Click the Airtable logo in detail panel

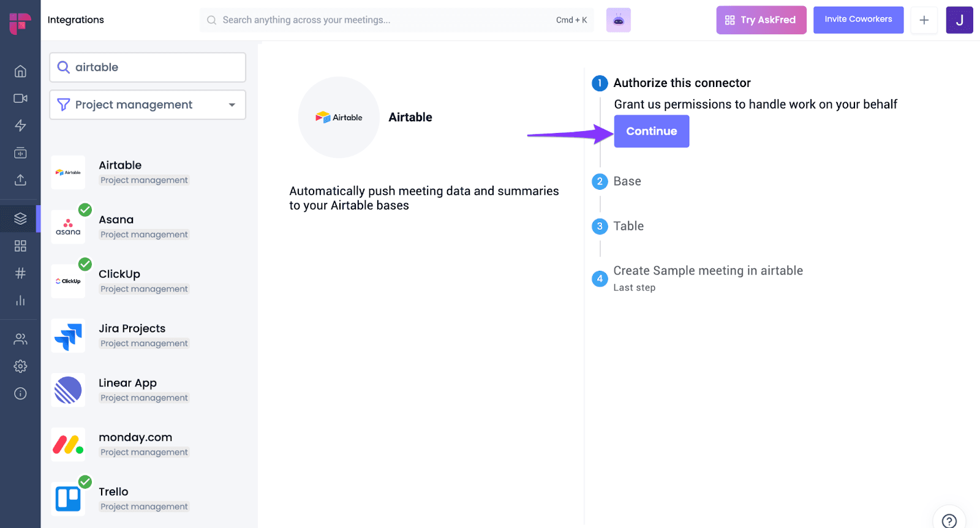(x=339, y=117)
